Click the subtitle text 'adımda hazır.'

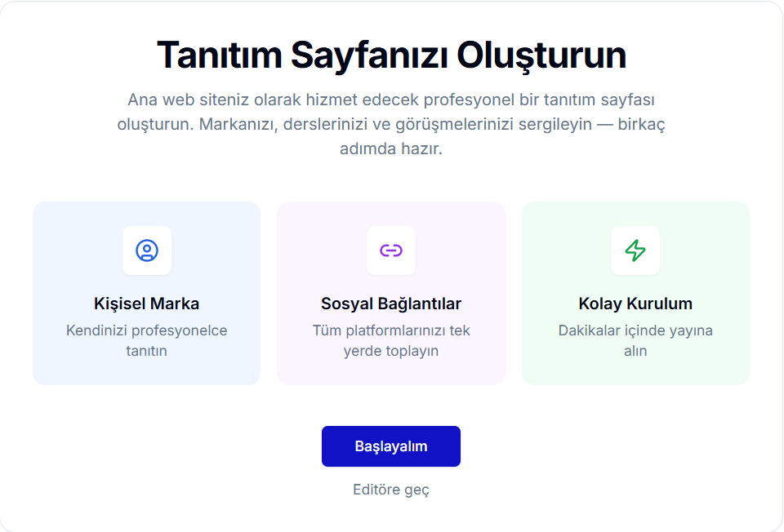(391, 150)
